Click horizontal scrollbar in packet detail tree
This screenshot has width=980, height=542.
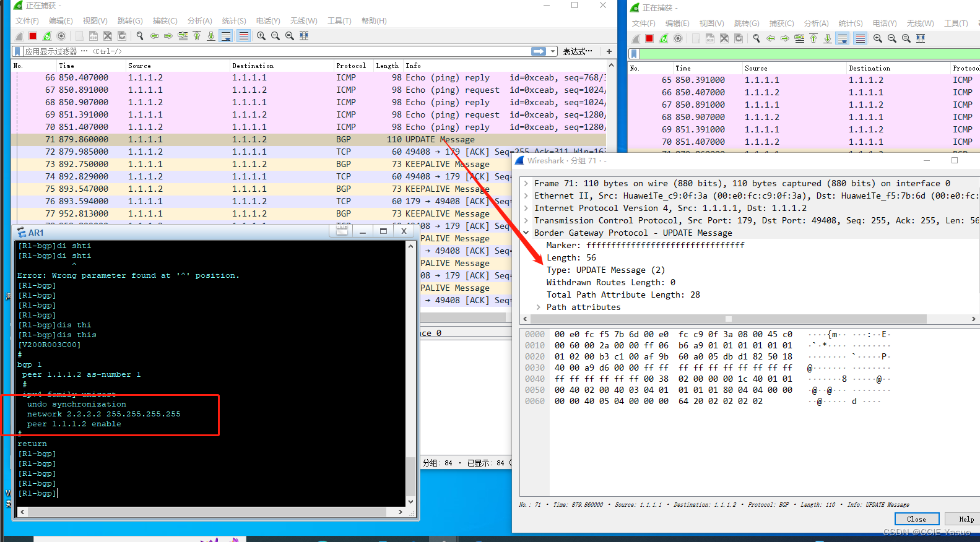[729, 319]
